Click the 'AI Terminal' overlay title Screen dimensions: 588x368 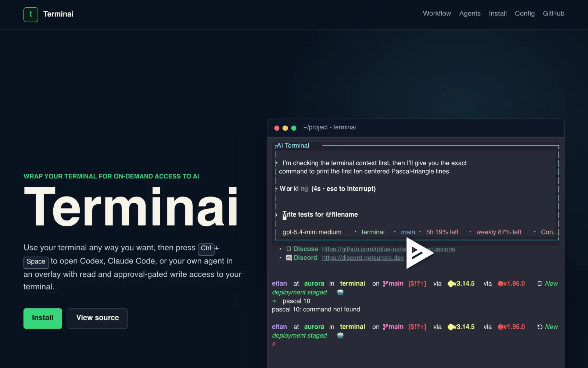click(x=293, y=146)
